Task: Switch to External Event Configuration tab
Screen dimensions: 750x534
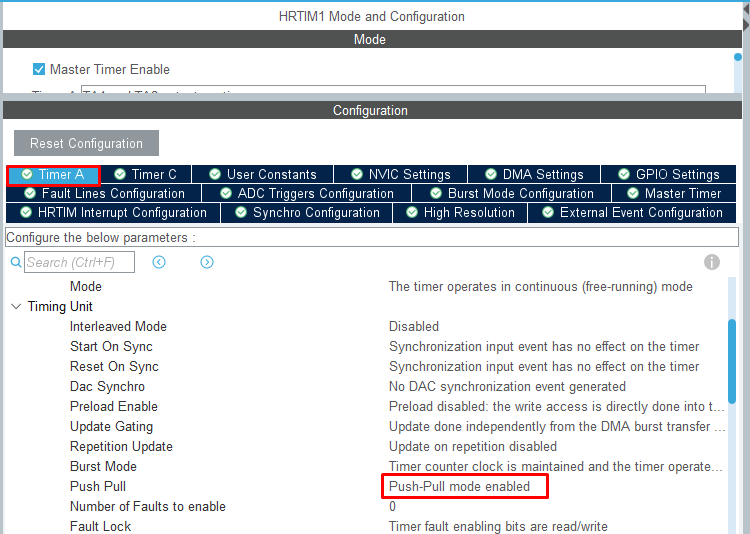Action: click(632, 212)
